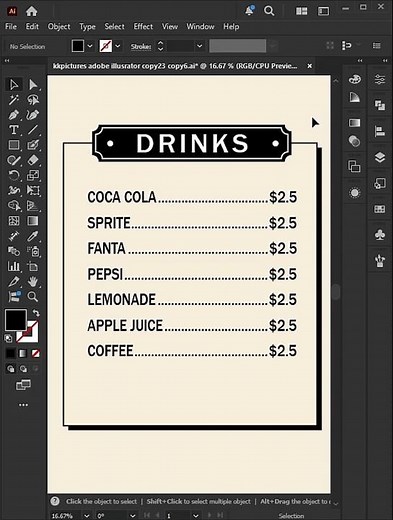The image size is (393, 520).
Task: Open the Arrange Documents dropdown
Action: (x=302, y=11)
